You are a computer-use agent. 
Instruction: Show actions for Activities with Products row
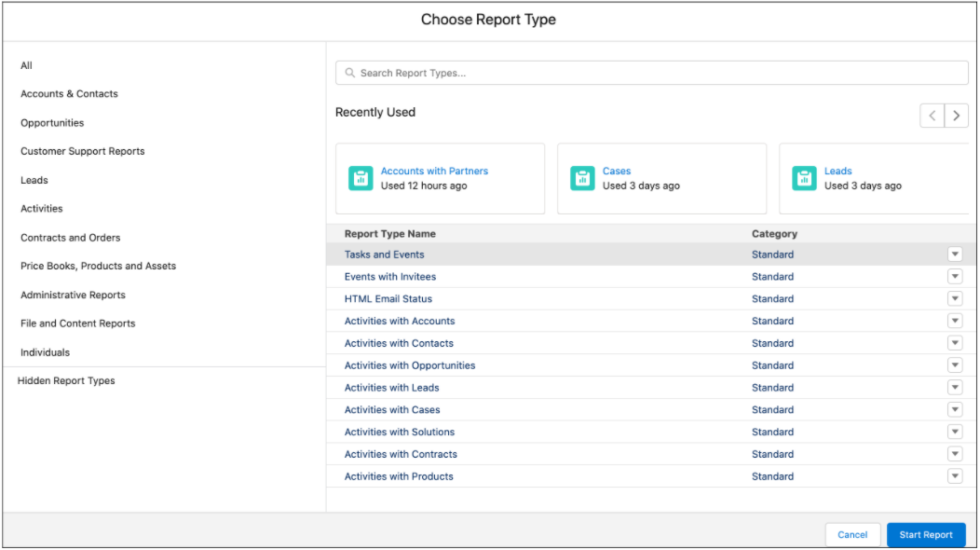pos(955,476)
